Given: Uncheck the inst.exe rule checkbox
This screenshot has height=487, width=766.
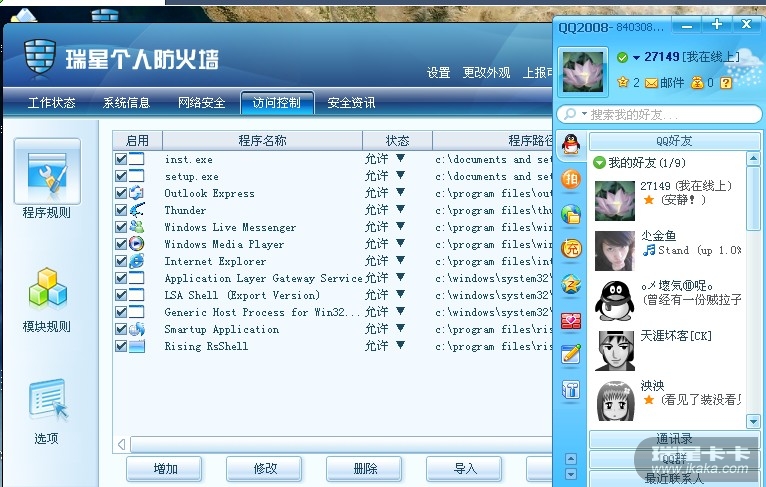Looking at the screenshot, I should point(121,159).
